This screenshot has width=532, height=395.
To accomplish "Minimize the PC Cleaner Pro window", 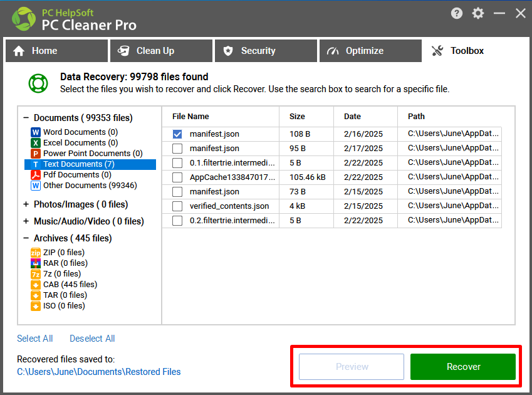I will click(499, 13).
